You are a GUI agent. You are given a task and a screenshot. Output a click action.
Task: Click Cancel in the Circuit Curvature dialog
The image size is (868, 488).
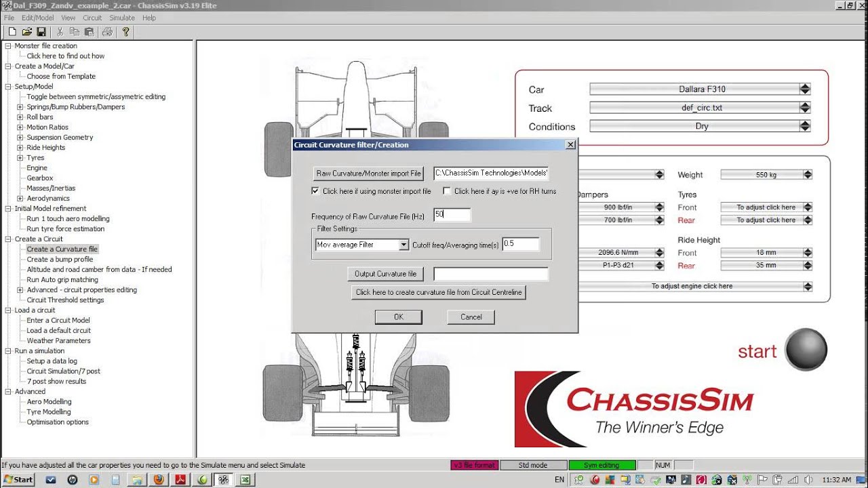(x=471, y=317)
